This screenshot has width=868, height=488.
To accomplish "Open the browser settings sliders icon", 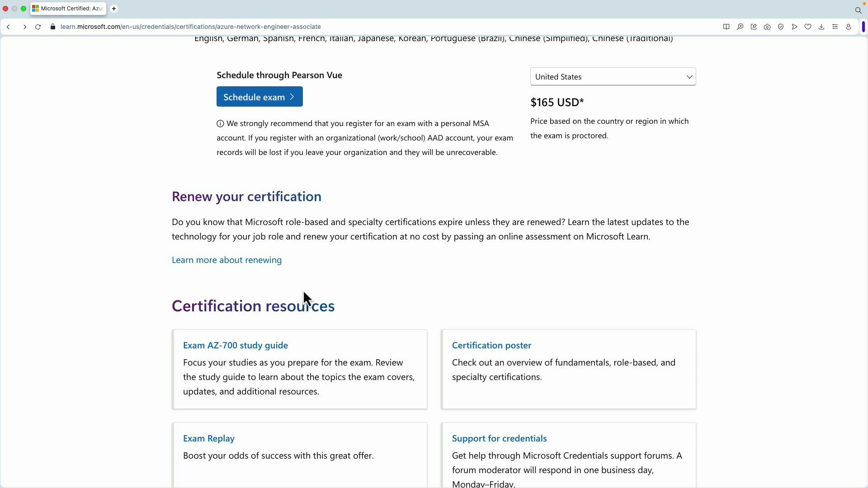I will point(835,27).
